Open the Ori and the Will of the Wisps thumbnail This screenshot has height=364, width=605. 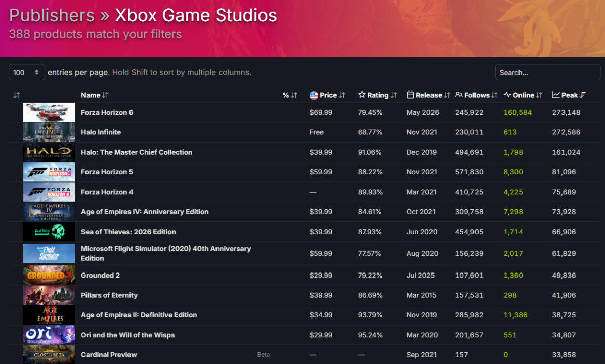(49, 335)
